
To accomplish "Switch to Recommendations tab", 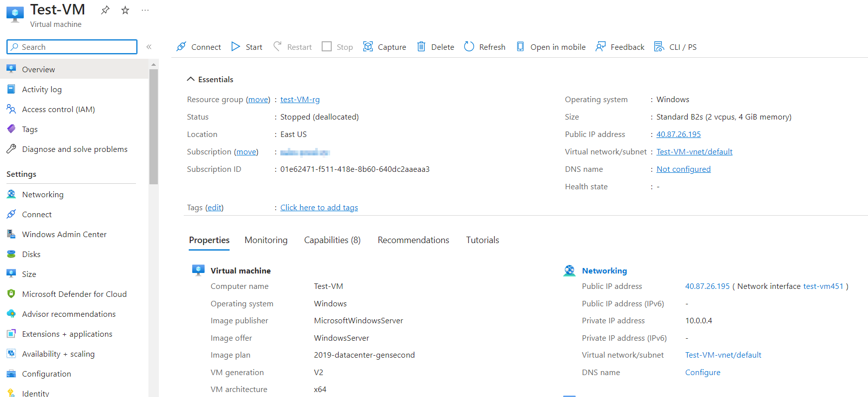I will pos(413,240).
